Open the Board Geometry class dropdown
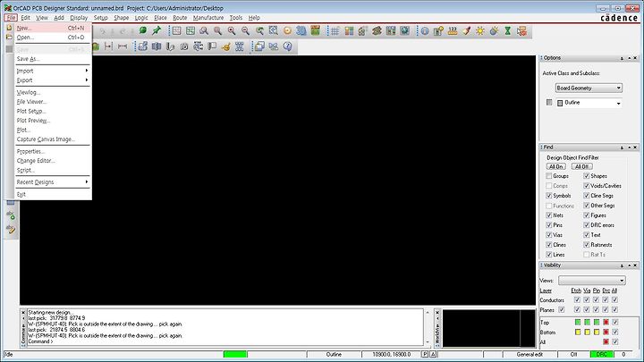This screenshot has height=362, width=644. 589,88
